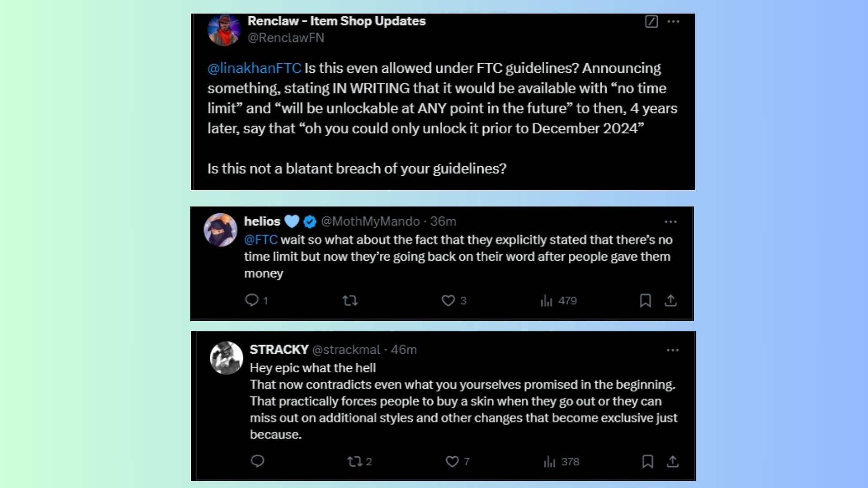Image resolution: width=868 pixels, height=488 pixels.
Task: Click the @strackmal handle
Action: coord(346,350)
